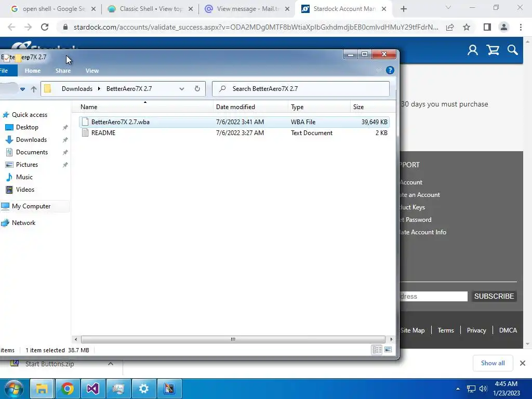Open File Explorer from taskbar
The width and height of the screenshot is (532, 399).
pos(42,389)
